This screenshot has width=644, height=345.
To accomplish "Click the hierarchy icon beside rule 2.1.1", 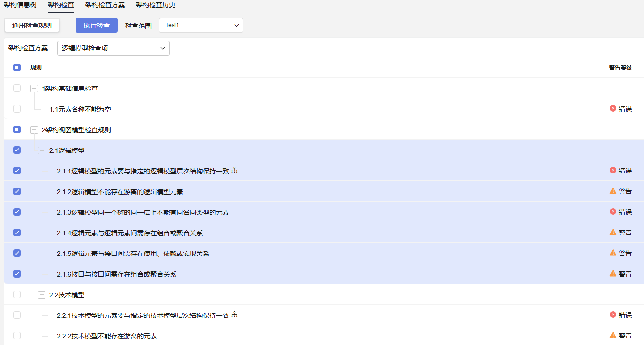I will tap(235, 171).
